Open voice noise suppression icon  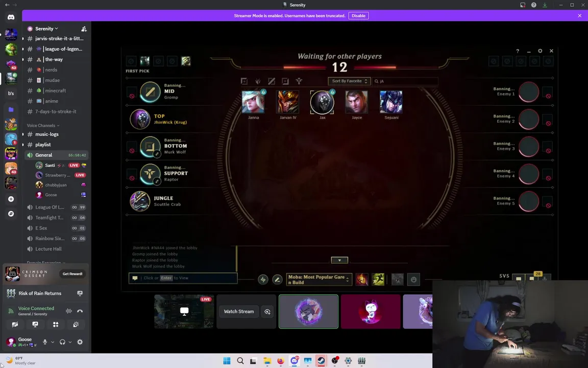(x=68, y=311)
